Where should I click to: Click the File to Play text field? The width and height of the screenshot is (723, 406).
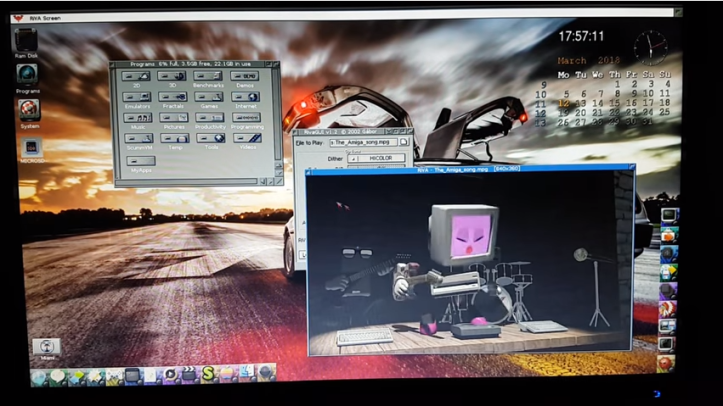point(363,142)
